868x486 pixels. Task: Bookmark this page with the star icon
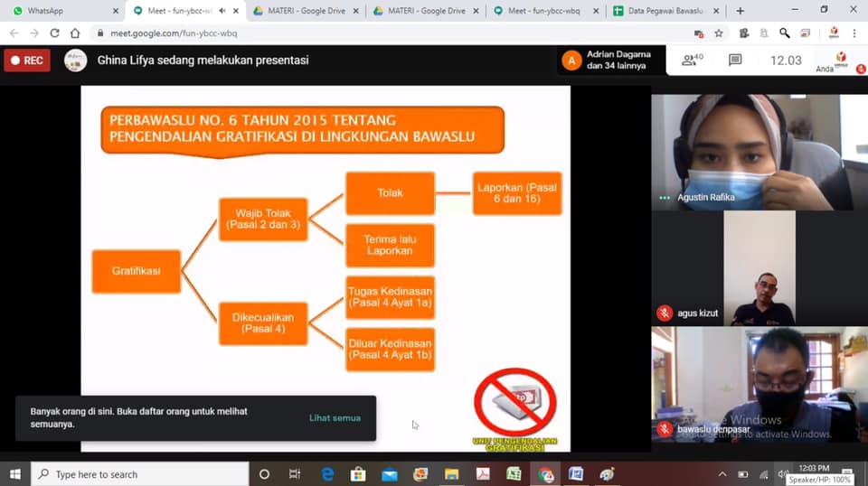click(x=719, y=33)
